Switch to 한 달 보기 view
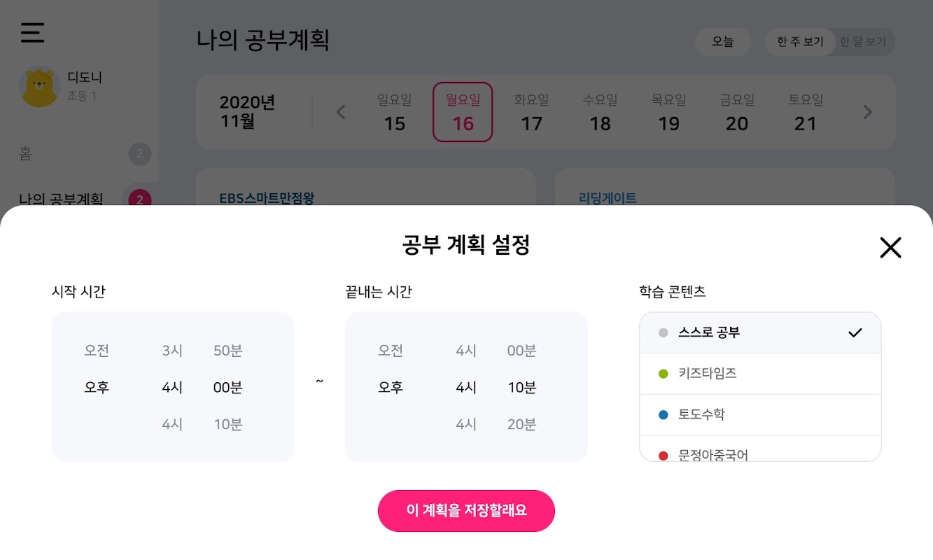The width and height of the screenshot is (933, 560). (863, 42)
